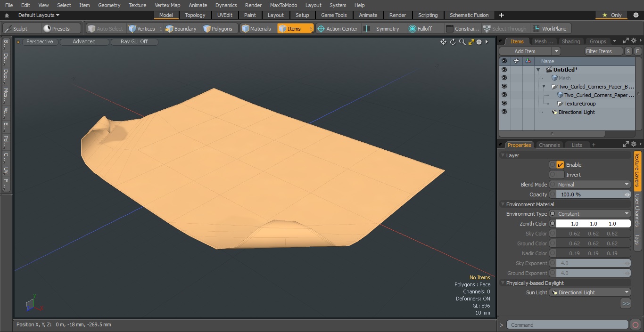The width and height of the screenshot is (644, 332).
Task: Click Opacity slider arrows handle
Action: point(627,194)
